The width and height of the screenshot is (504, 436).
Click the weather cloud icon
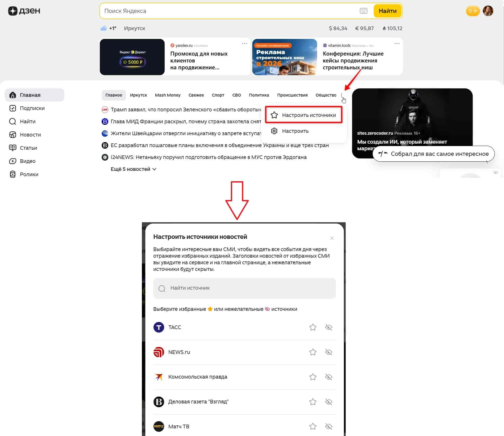pos(103,28)
